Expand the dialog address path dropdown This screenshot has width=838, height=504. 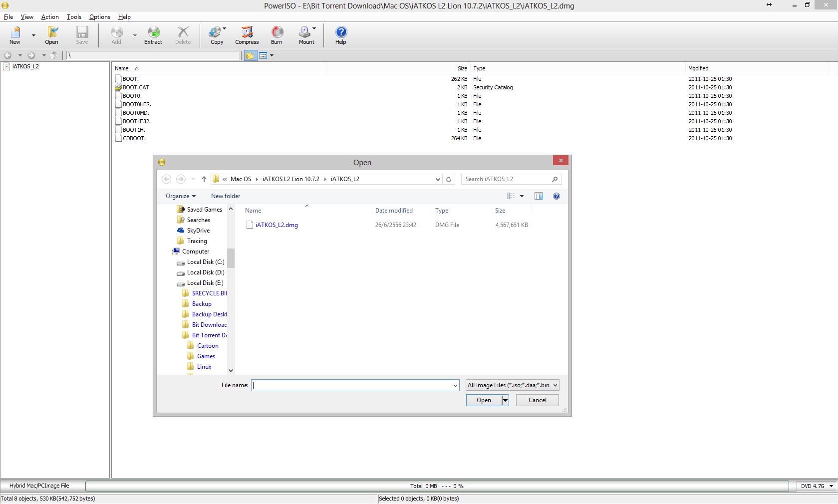tap(438, 179)
